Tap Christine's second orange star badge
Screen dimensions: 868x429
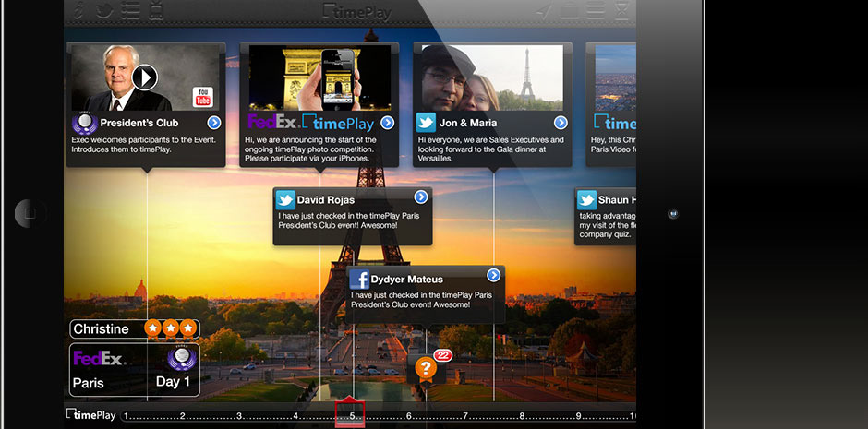[x=171, y=328]
